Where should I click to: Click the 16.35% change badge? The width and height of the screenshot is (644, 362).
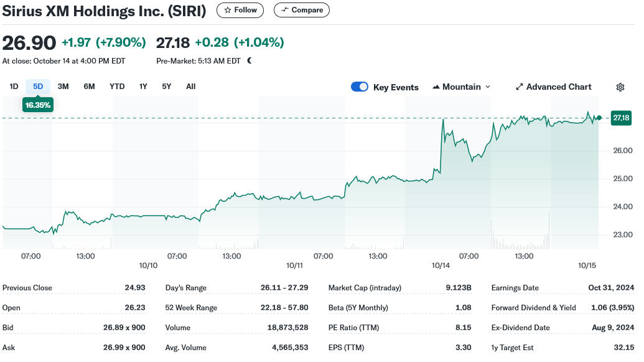(x=38, y=105)
